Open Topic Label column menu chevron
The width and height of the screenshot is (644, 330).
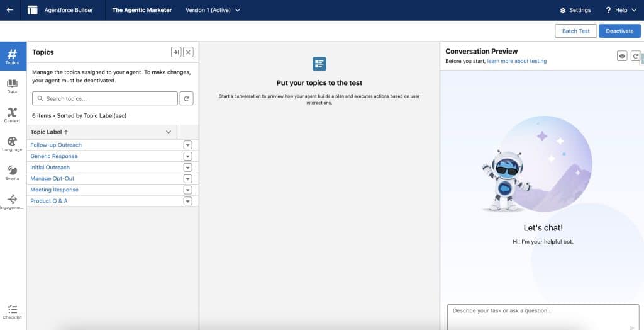coord(169,132)
